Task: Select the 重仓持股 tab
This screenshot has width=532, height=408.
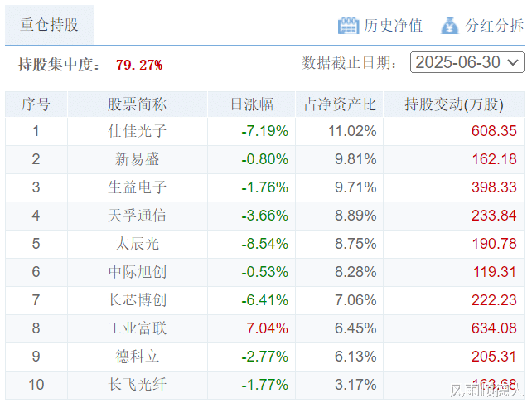Action: (x=50, y=25)
